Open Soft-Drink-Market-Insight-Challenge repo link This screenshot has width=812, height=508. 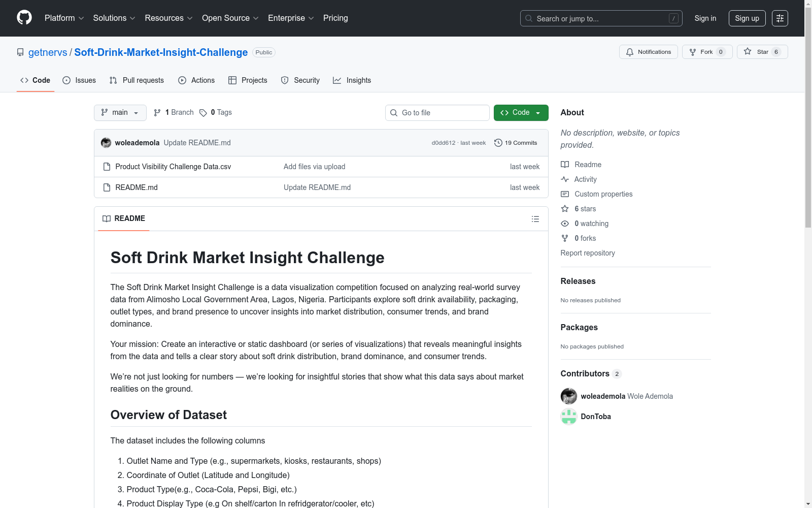tap(161, 52)
